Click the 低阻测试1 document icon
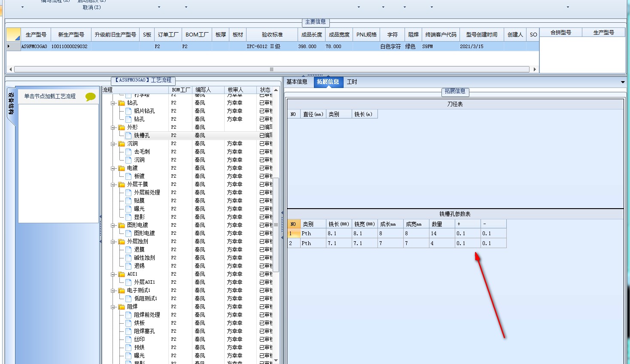The image size is (630, 364). tap(128, 299)
